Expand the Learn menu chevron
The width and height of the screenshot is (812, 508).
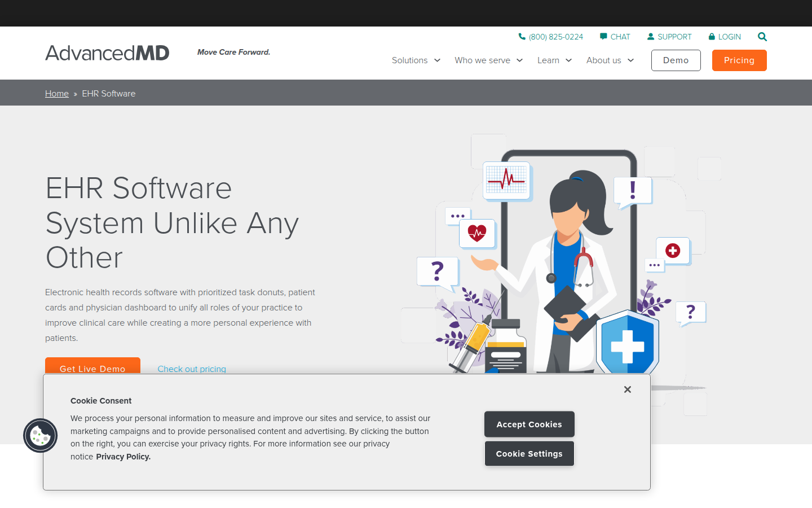[568, 60]
